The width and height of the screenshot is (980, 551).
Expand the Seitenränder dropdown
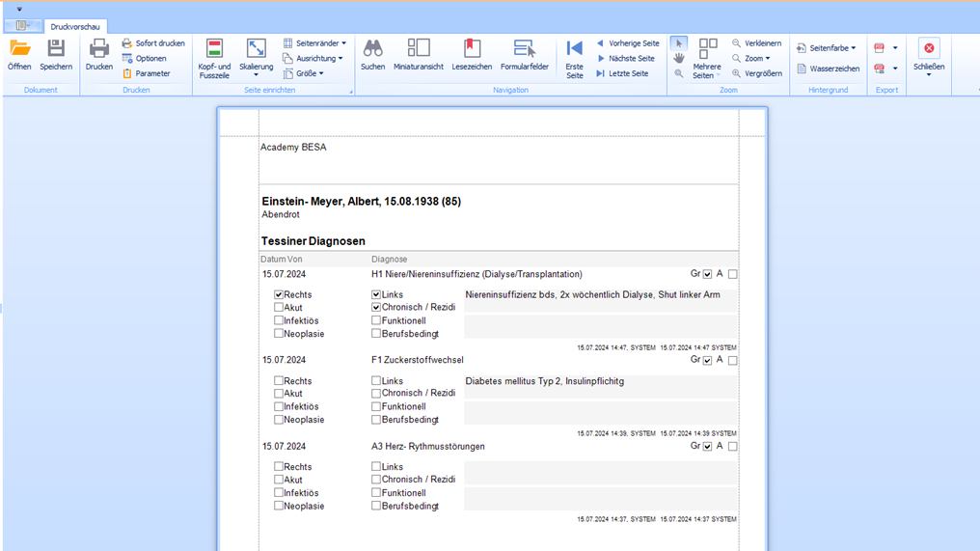click(315, 43)
